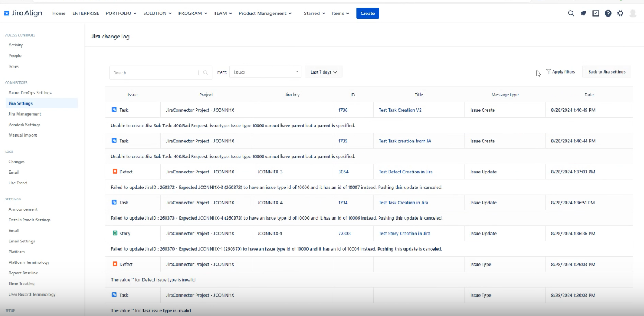644x316 pixels.
Task: Open Test Defect Creation in Jira link
Action: pyautogui.click(x=405, y=172)
